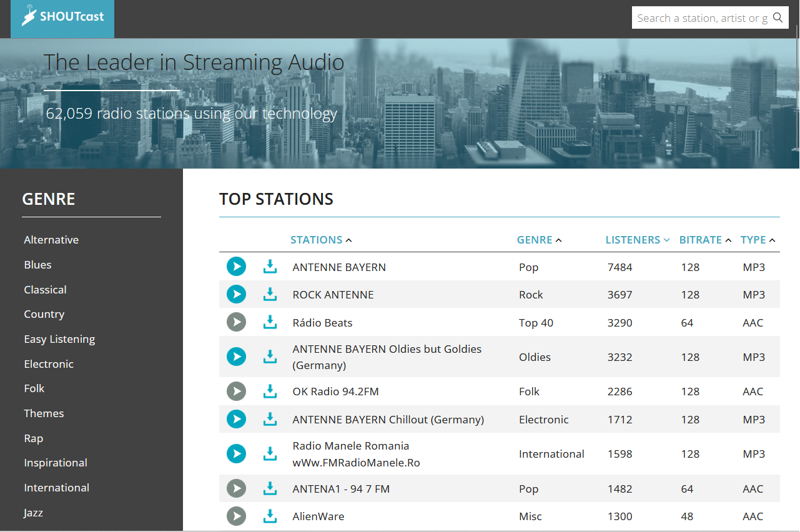800x532 pixels.
Task: Click the 62,059 radio stations tagline
Action: (x=192, y=113)
